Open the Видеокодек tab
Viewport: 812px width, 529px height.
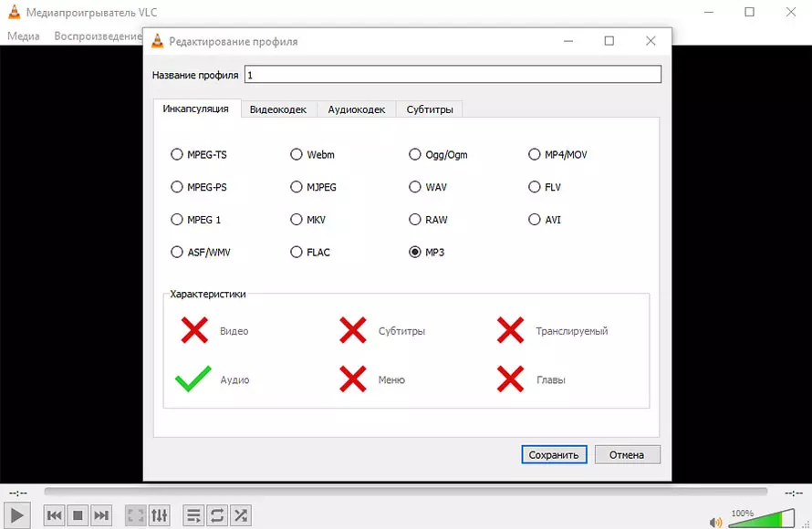[x=278, y=109]
